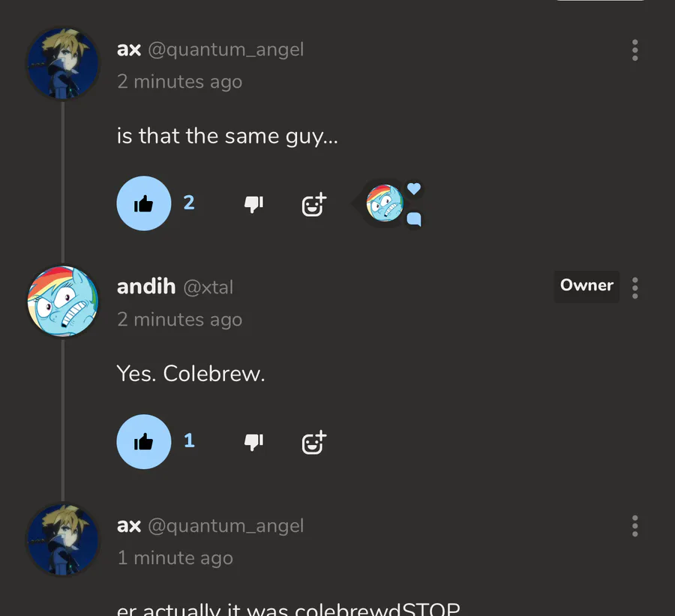Click the small owner avatar reaction indicator
Viewport: 675px width, 616px height.
(x=385, y=203)
